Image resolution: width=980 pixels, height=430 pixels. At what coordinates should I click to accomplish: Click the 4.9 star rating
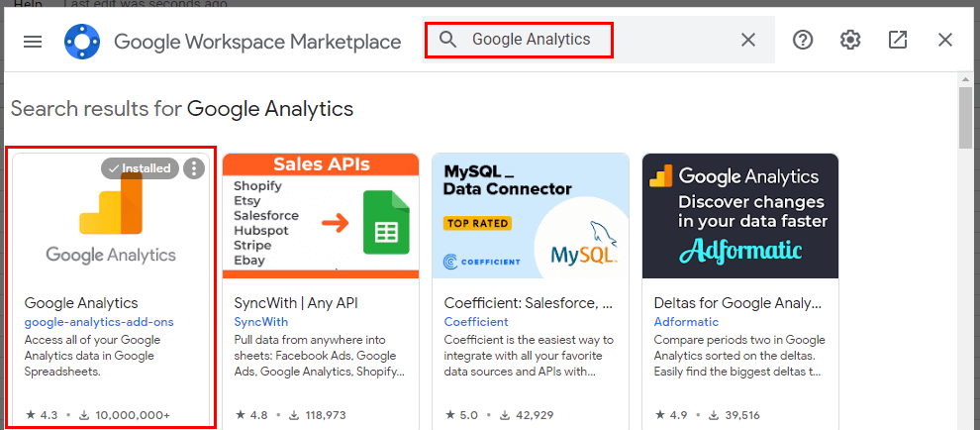(671, 415)
